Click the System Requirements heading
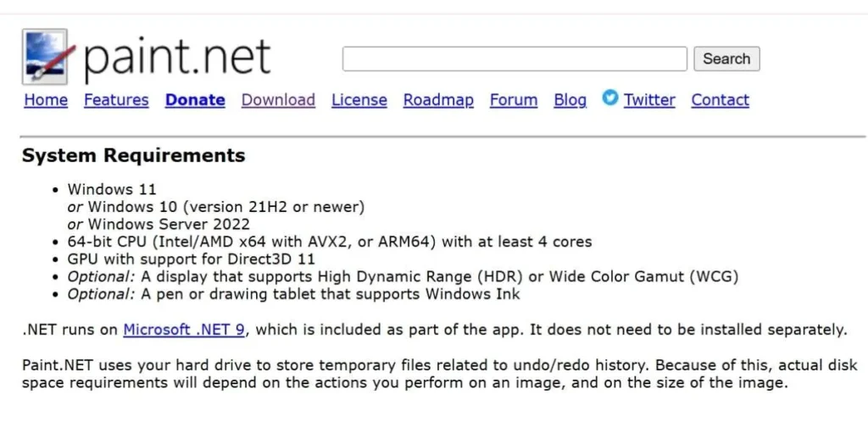This screenshot has height=434, width=868. [133, 156]
